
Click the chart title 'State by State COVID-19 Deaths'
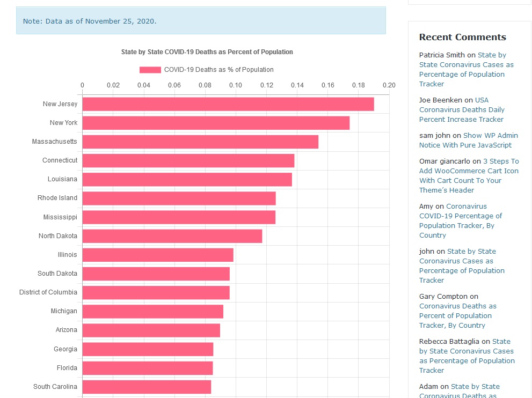pyautogui.click(x=207, y=52)
